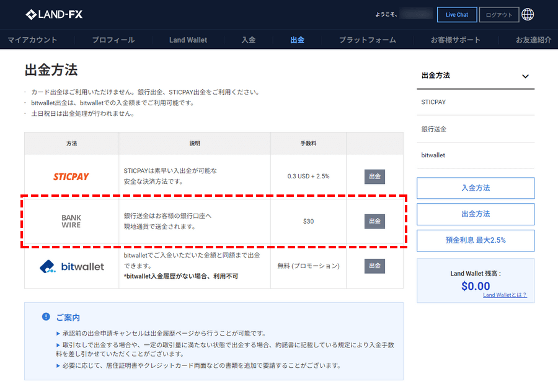Click the 出金方法 page heading
Image resolution: width=558 pixels, height=392 pixels.
click(51, 69)
